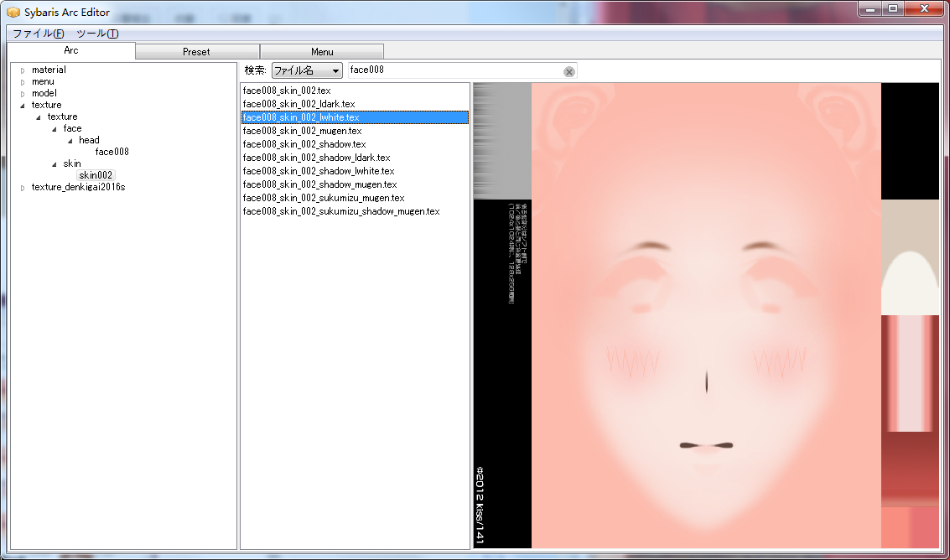The image size is (950, 560).
Task: Click the search text field containing face008
Action: 453,70
